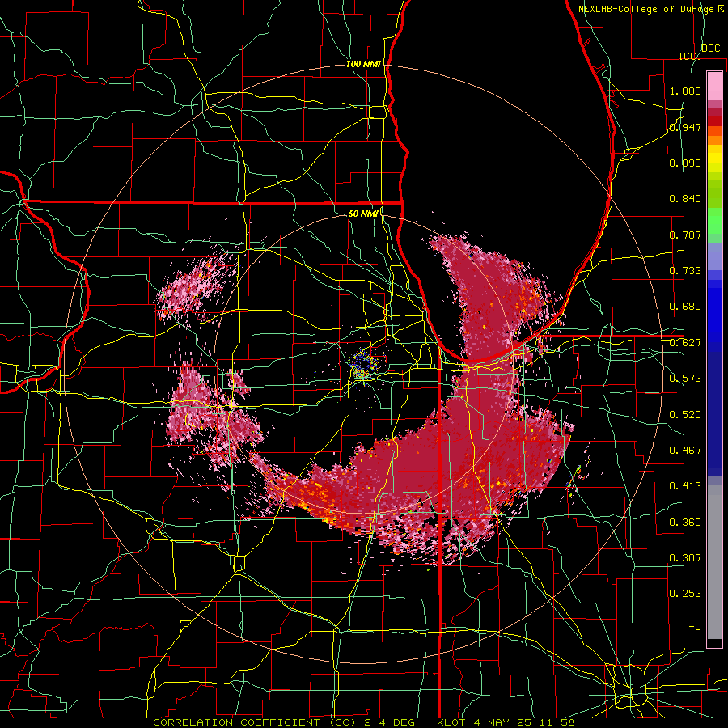Screen dimensions: 728x728
Task: Click the 0.467 scale value
Action: coord(685,451)
